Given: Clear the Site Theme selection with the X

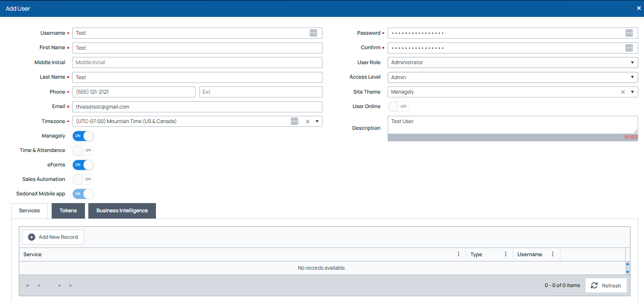Looking at the screenshot, I should tap(623, 92).
